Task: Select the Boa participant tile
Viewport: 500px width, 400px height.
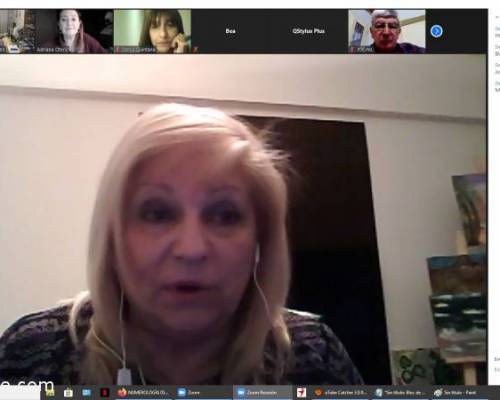Action: [230, 31]
